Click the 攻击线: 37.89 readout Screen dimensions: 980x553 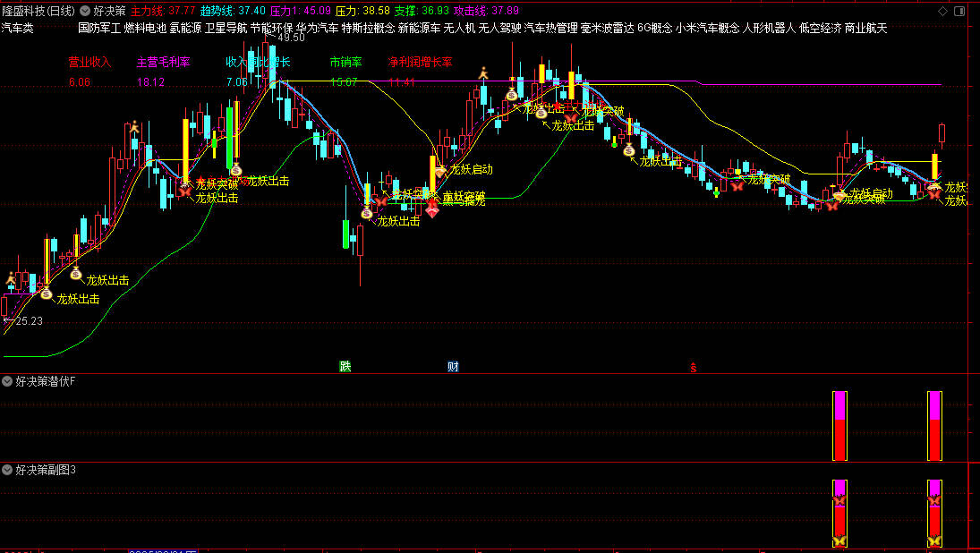[486, 11]
